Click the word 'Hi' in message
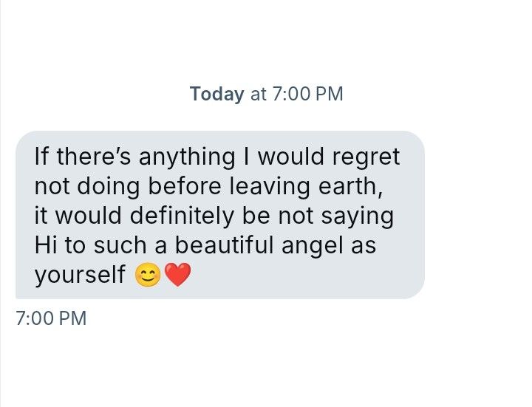Viewport: 532px width, 407px height. pyautogui.click(x=45, y=244)
